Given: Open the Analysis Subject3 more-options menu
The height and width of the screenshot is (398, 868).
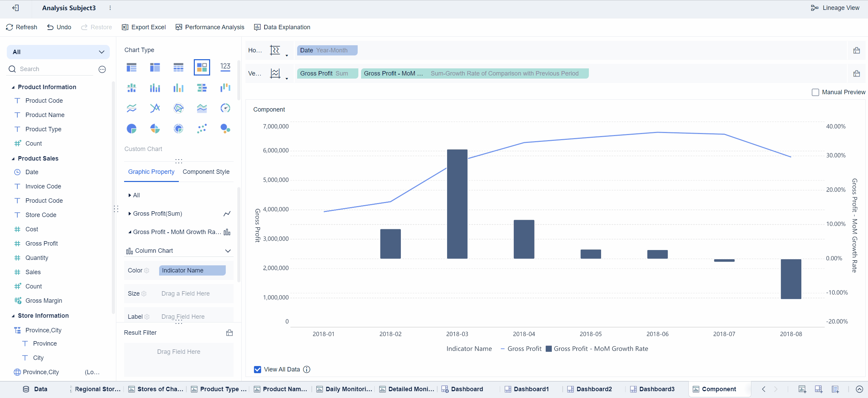Looking at the screenshot, I should [110, 8].
